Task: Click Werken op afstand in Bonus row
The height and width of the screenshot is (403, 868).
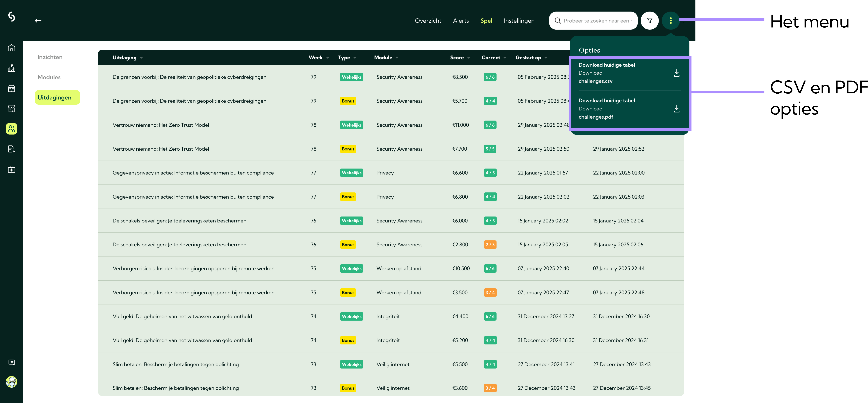Action: pos(399,293)
